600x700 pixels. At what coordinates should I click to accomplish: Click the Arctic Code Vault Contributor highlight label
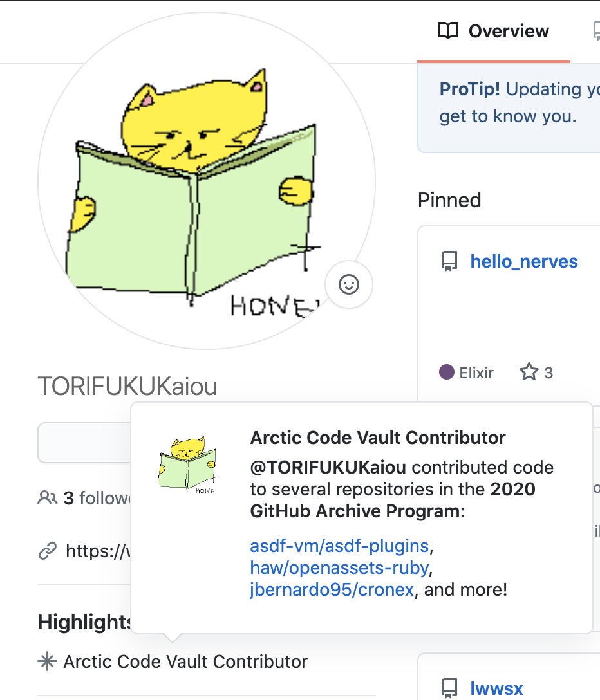(x=185, y=661)
